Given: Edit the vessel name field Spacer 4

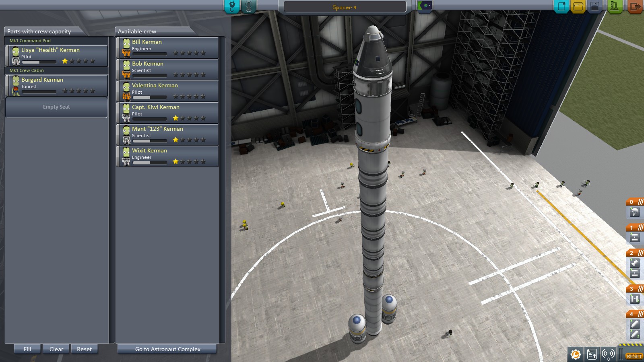Looking at the screenshot, I should click(x=345, y=7).
